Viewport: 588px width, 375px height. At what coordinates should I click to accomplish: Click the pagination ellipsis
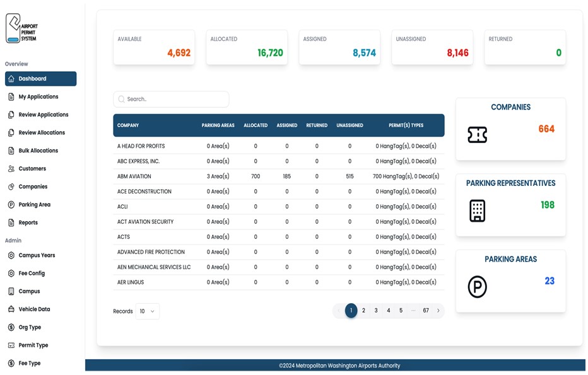point(413,311)
